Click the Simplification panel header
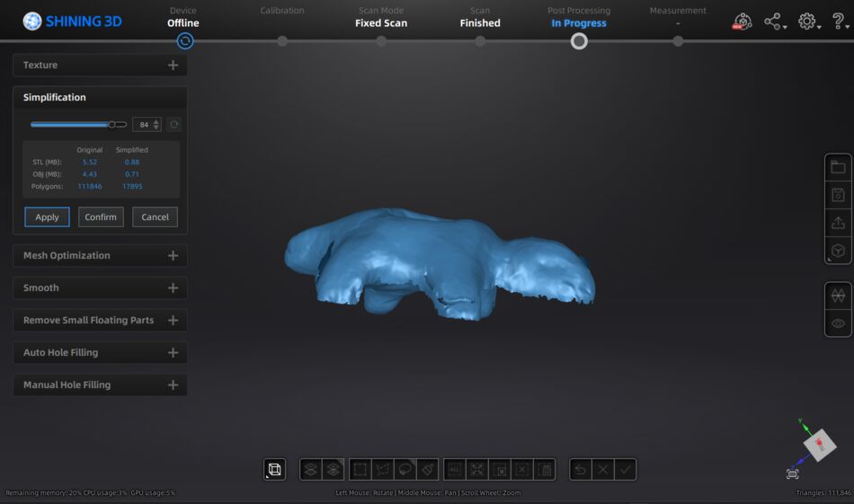The width and height of the screenshot is (854, 504). click(x=100, y=97)
